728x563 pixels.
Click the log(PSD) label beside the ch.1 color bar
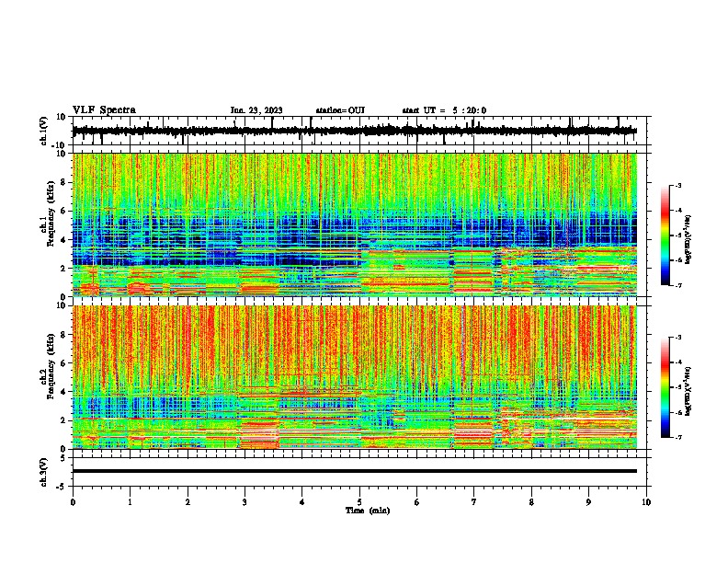(x=688, y=239)
